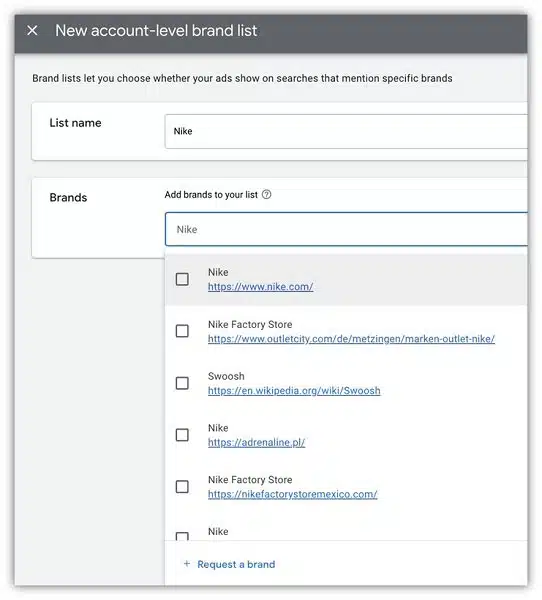Open the outletcity.com marken-outlet-nike link
542x600 pixels.
pyautogui.click(x=351, y=339)
